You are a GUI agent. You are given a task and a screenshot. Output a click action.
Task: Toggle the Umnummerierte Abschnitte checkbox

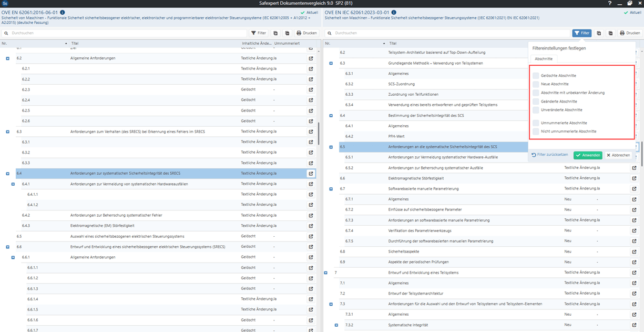click(536, 123)
